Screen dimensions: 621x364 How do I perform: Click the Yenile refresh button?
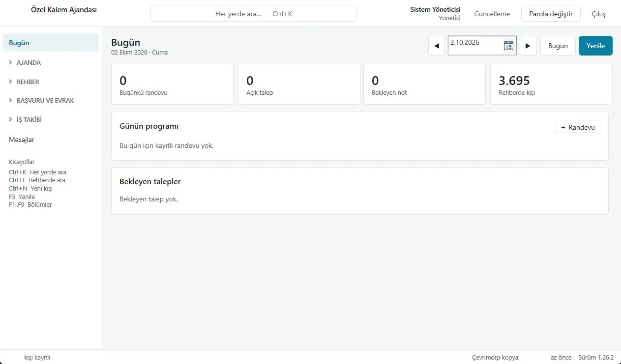click(x=595, y=46)
